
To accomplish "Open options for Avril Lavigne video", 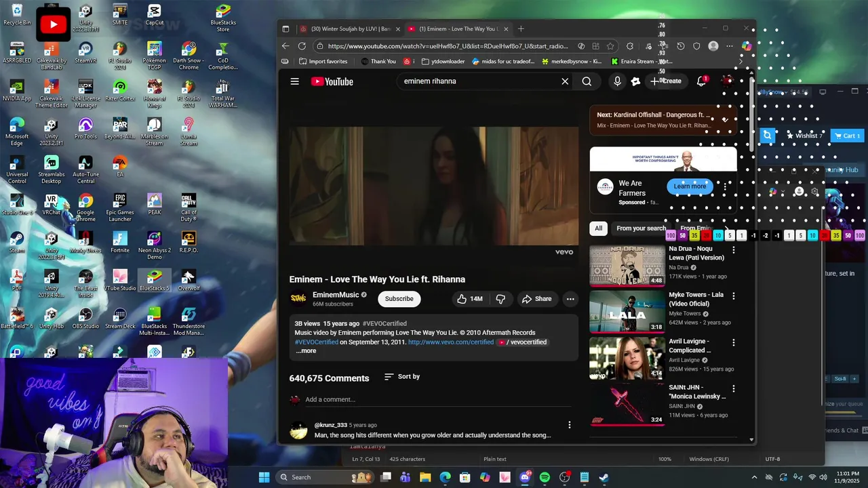I will 733,342.
